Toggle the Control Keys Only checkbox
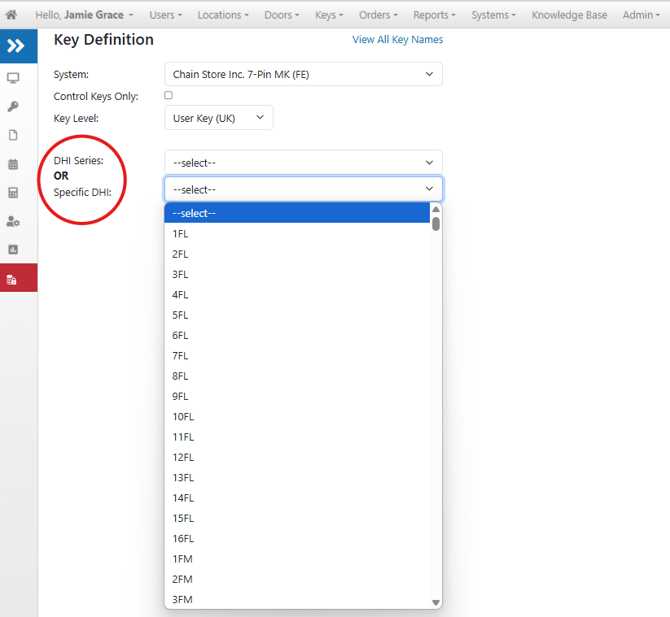The height and width of the screenshot is (617, 670). coord(168,96)
